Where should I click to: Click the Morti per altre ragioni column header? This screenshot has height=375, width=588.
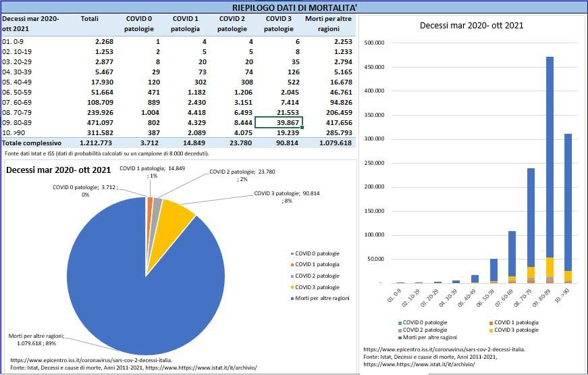pyautogui.click(x=328, y=24)
